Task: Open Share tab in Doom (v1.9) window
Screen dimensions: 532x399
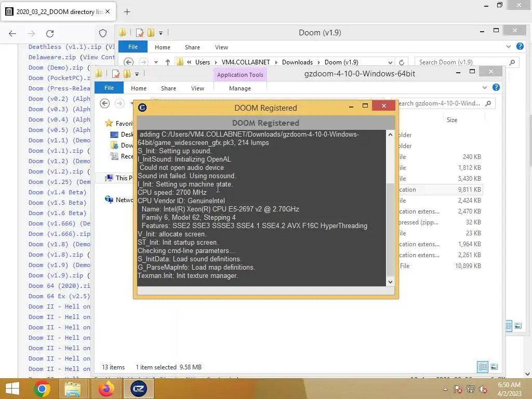Action: pyautogui.click(x=192, y=47)
